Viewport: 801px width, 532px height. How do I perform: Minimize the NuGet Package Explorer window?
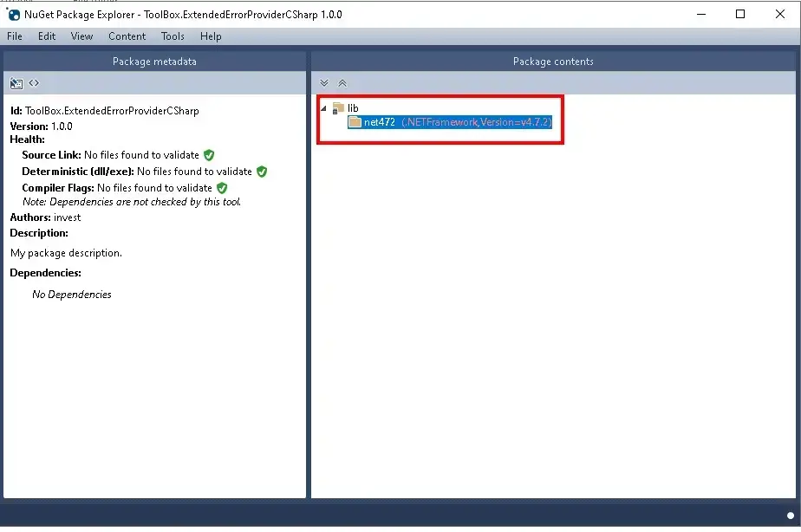pos(700,14)
